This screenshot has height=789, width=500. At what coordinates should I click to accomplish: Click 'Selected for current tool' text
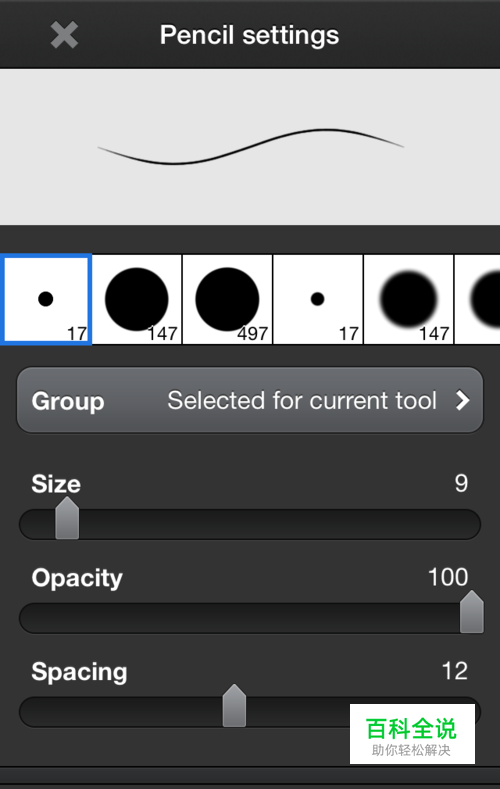[302, 401]
